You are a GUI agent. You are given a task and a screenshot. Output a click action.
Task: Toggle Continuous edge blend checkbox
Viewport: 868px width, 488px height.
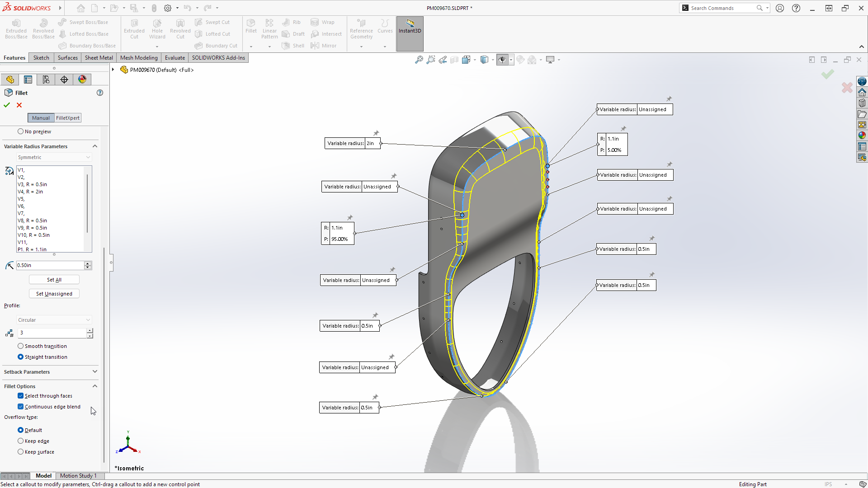tap(21, 406)
